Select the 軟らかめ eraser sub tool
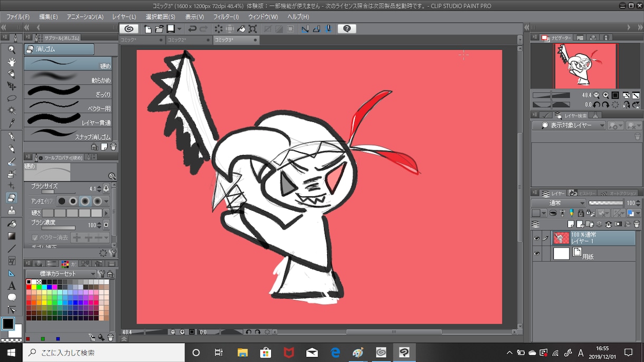Image resolution: width=644 pixels, height=362 pixels. [68, 78]
